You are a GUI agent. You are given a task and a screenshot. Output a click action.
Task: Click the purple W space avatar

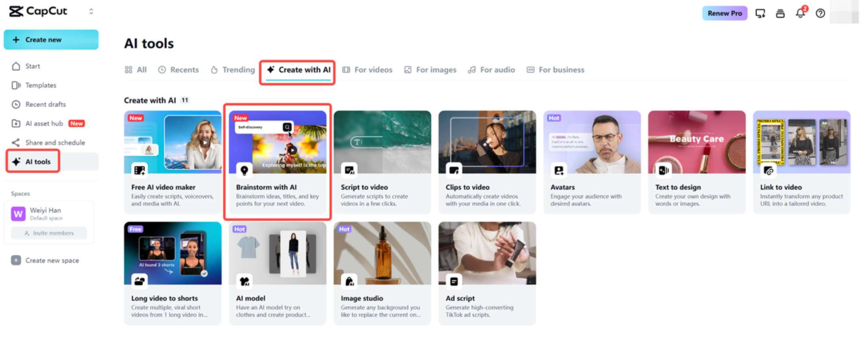(x=18, y=214)
